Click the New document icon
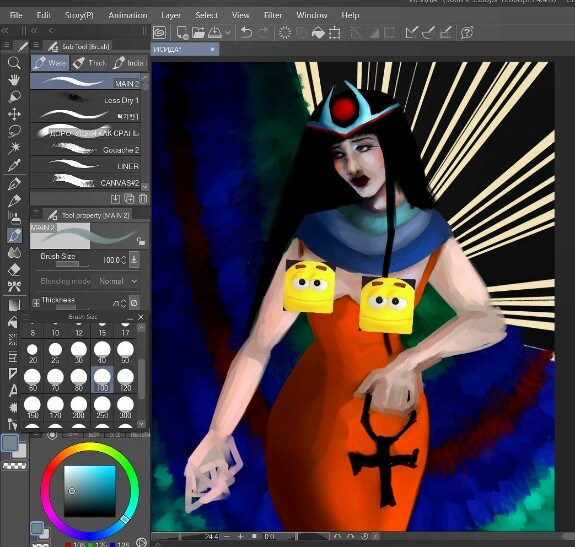 tap(182, 33)
